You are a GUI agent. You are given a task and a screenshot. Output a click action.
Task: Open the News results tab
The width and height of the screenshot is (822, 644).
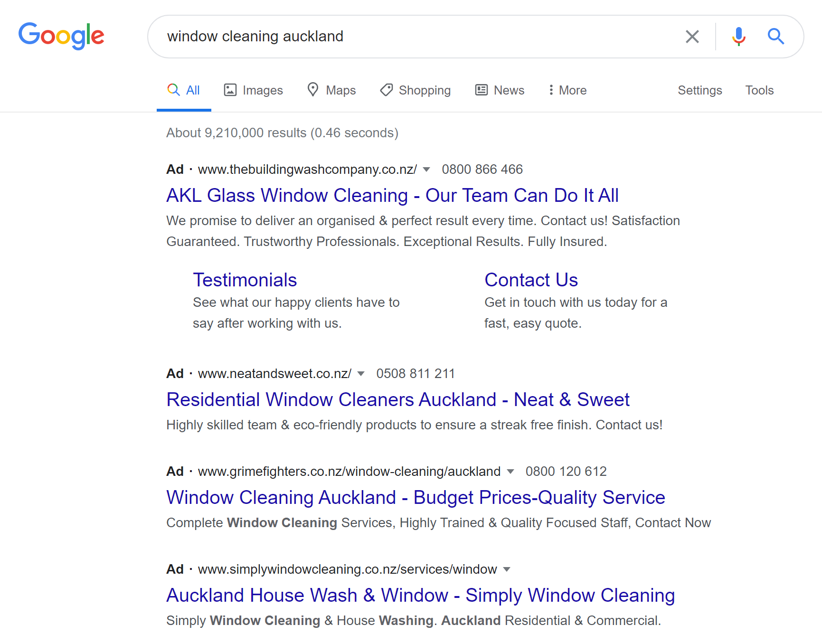[x=500, y=90]
